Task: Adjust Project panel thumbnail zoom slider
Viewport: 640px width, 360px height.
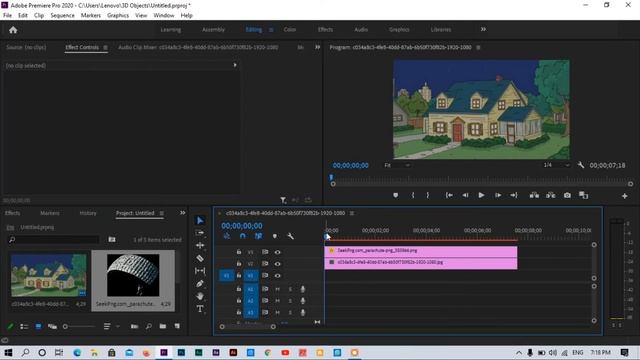Action: (65, 326)
